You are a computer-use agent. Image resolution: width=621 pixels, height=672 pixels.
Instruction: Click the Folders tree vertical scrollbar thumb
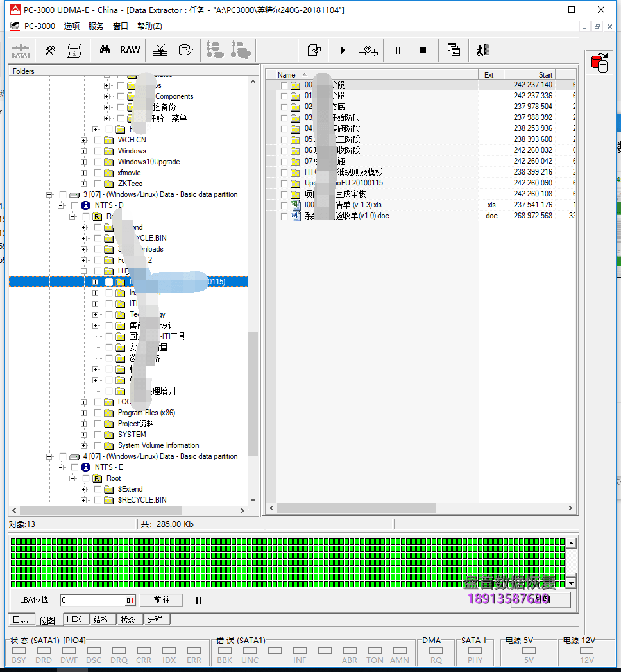[x=253, y=394]
